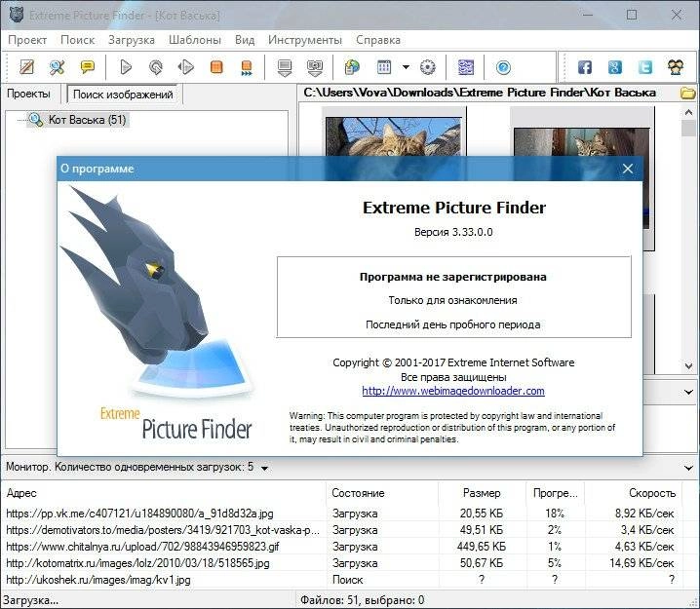Open project settings wrench icon
Image resolution: width=700 pixels, height=609 pixels.
tap(58, 67)
